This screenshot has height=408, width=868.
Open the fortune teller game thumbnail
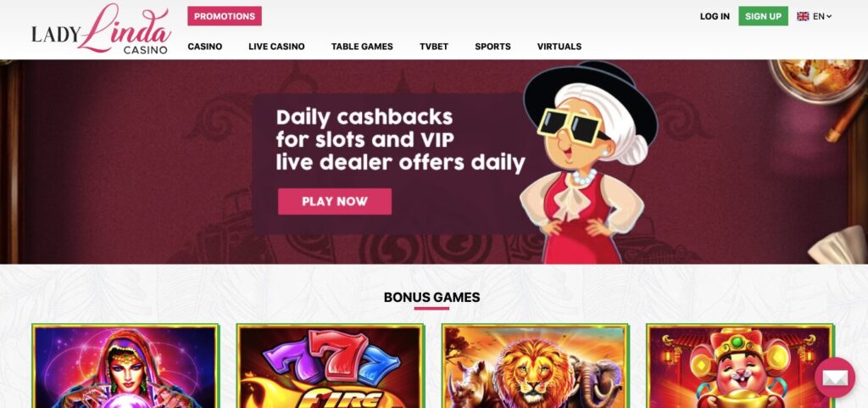click(x=125, y=366)
